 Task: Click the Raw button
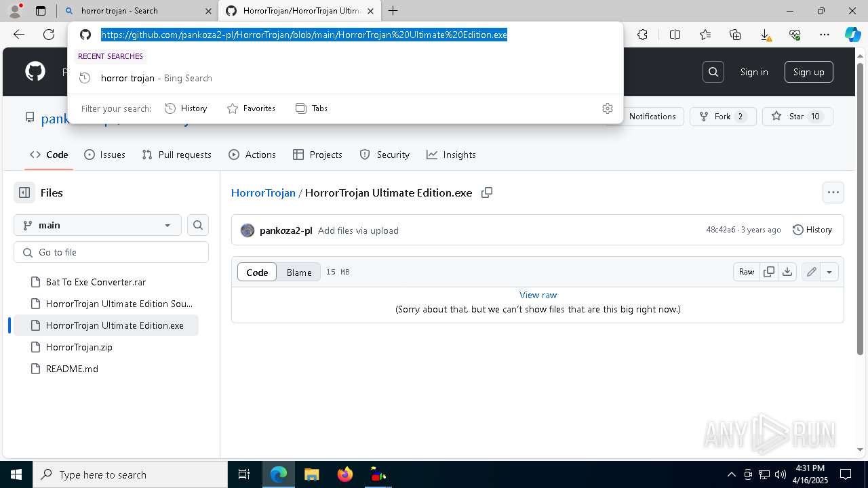pos(747,272)
